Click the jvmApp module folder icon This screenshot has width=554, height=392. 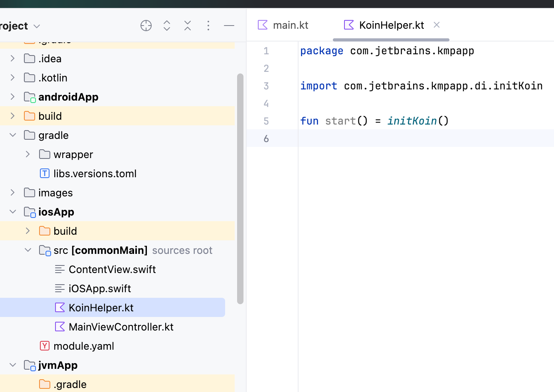point(30,365)
